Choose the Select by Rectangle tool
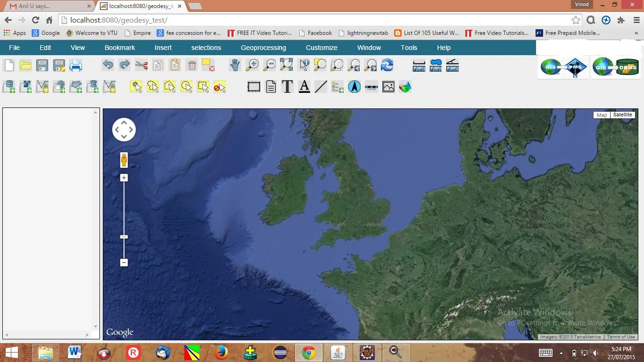Screen dimensions: 644x362 pos(203,87)
